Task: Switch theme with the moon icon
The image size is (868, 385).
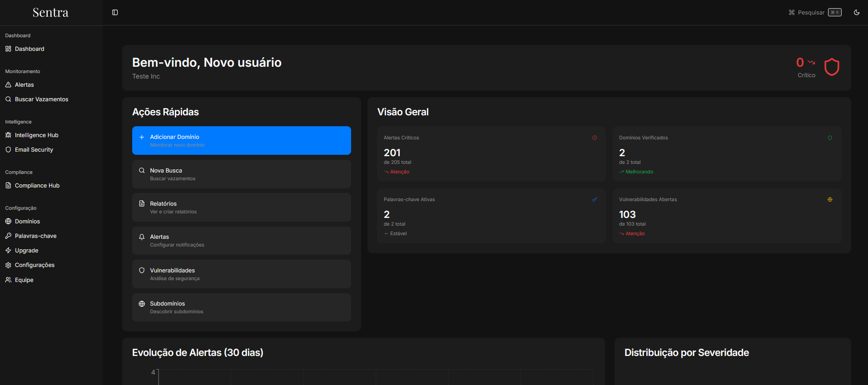Action: point(857,12)
